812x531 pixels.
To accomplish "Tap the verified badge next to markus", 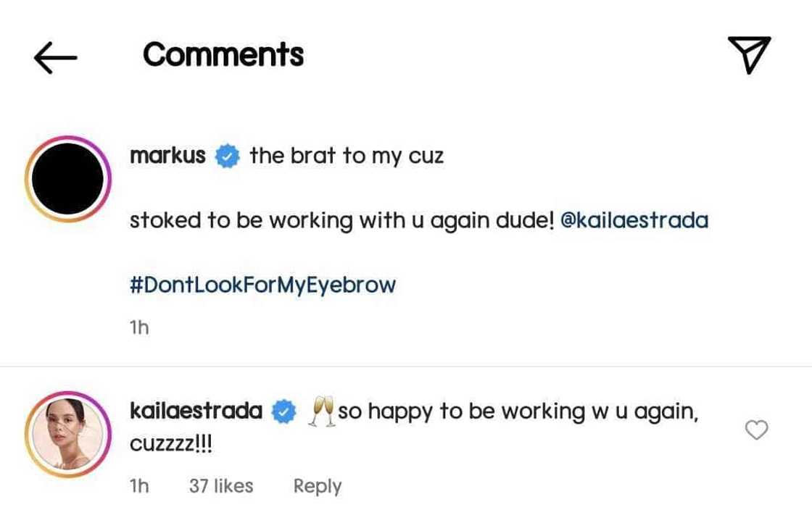I will point(228,154).
